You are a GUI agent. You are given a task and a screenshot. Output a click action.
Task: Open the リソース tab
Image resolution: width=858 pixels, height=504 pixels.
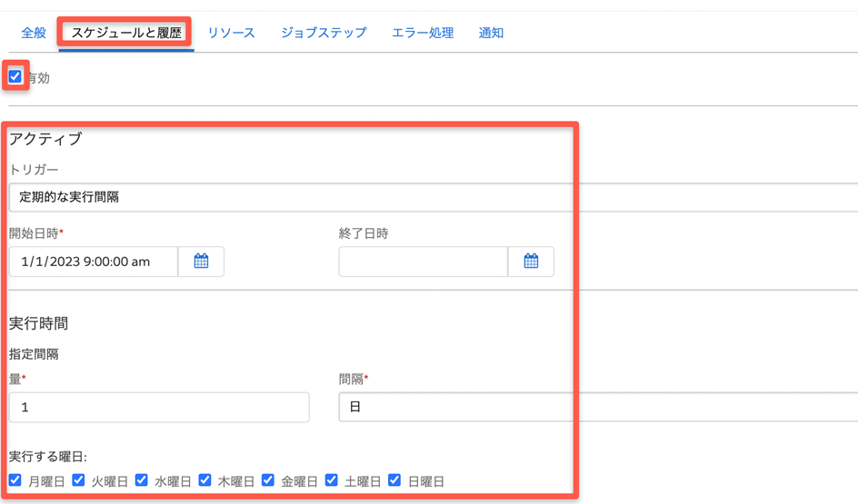coord(231,33)
